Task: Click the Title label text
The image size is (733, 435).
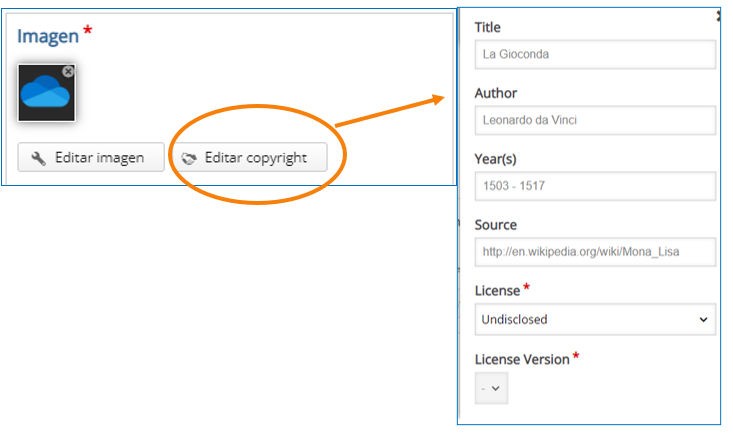Action: tap(488, 28)
